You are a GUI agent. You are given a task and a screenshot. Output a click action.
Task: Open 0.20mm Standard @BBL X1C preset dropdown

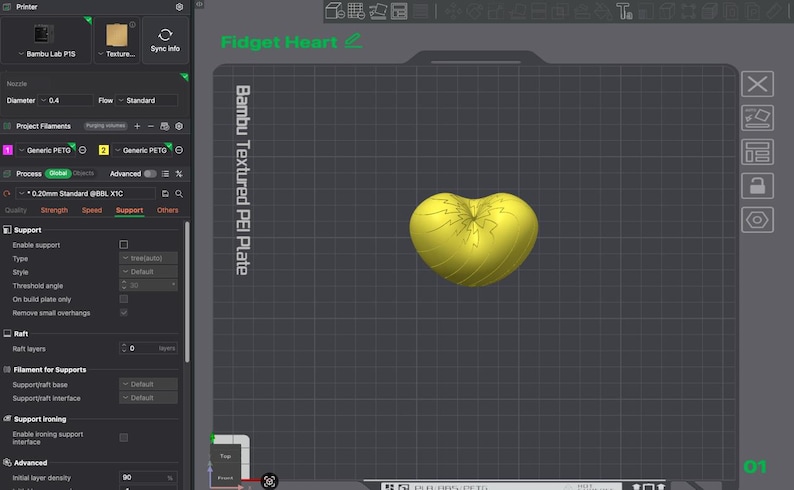(86, 193)
